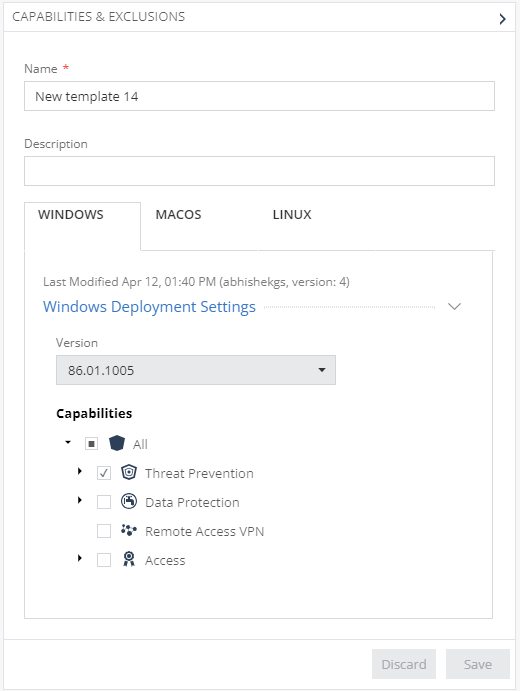Image resolution: width=520 pixels, height=691 pixels.
Task: Switch to the MACOS tab
Action: pyautogui.click(x=178, y=215)
